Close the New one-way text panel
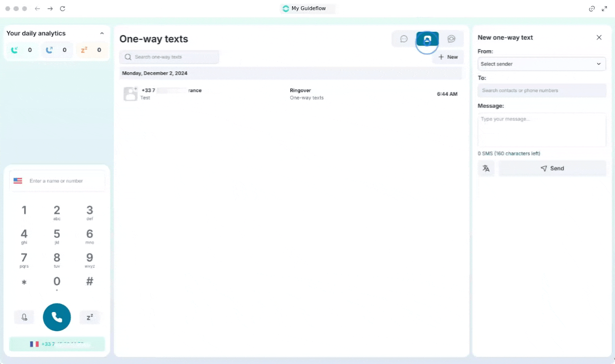Image resolution: width=615 pixels, height=364 pixels. (599, 38)
